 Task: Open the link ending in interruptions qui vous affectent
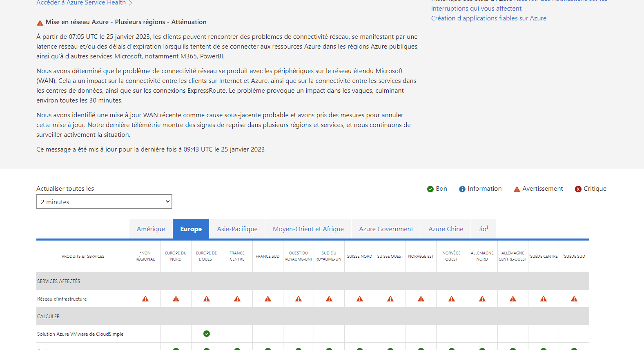pos(476,8)
